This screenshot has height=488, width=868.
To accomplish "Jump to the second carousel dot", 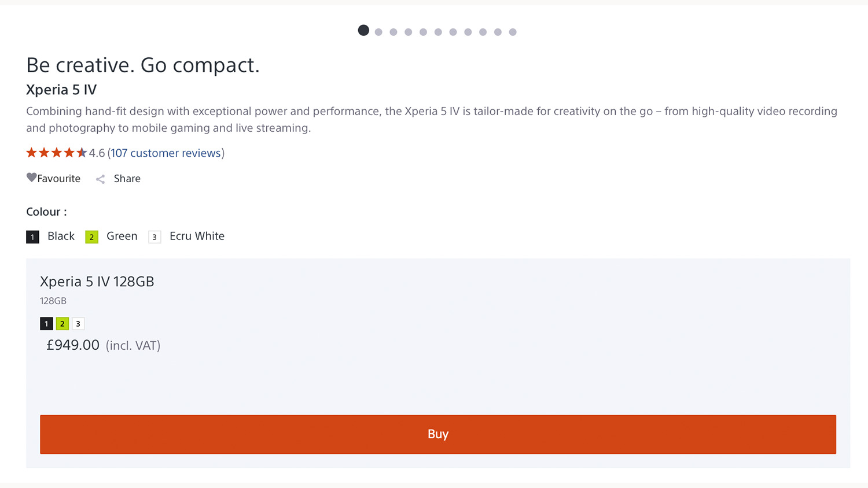I will (378, 32).
